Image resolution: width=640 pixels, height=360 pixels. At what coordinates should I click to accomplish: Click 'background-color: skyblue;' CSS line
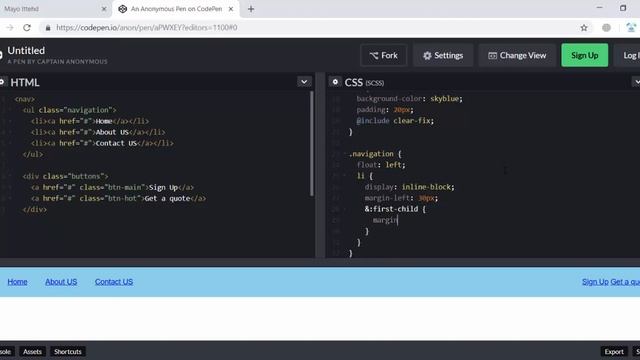409,99
